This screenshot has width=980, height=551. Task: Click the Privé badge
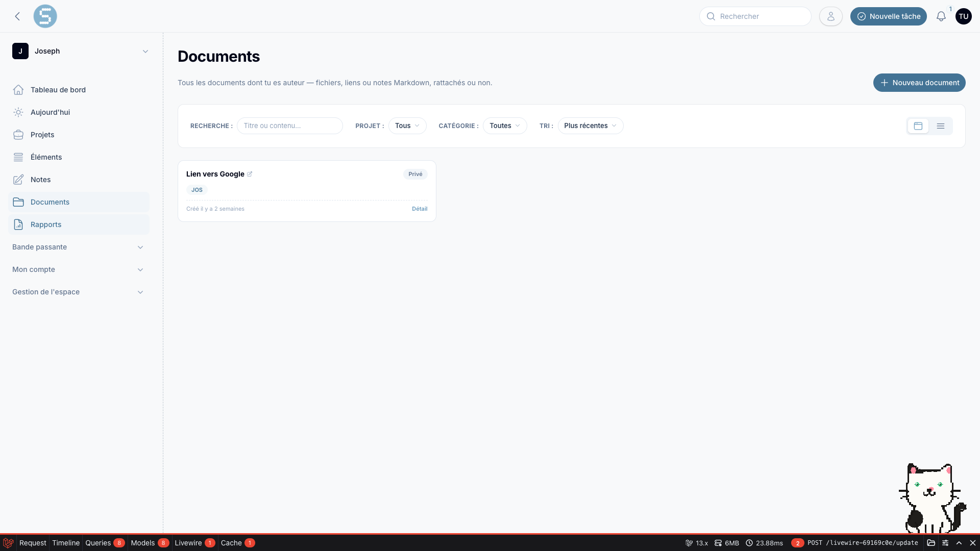415,174
